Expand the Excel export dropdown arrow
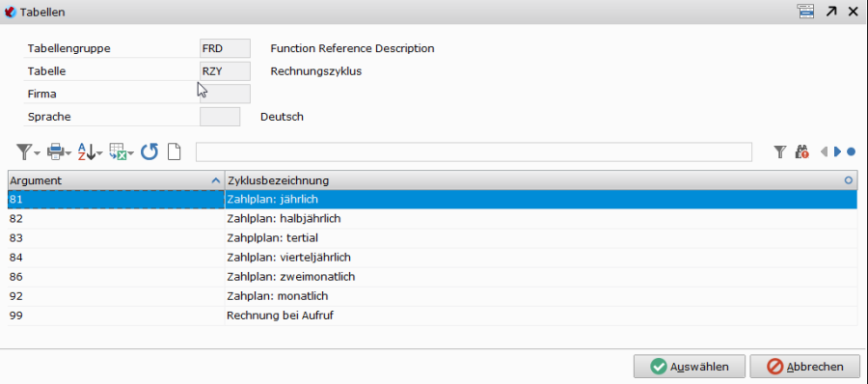 pos(131,153)
